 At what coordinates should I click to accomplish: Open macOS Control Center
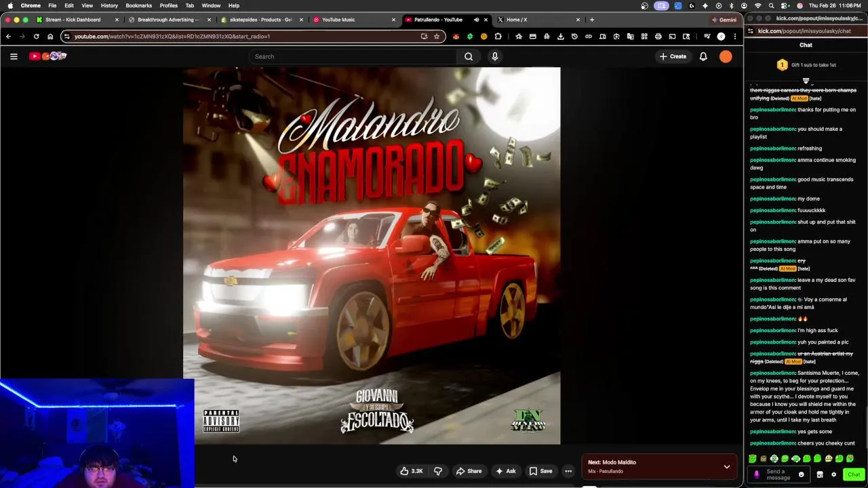coord(785,5)
